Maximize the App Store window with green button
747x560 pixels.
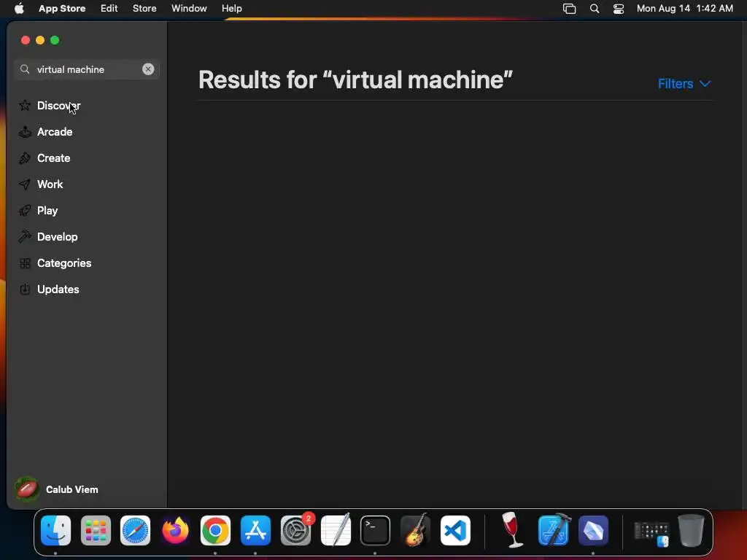click(55, 41)
